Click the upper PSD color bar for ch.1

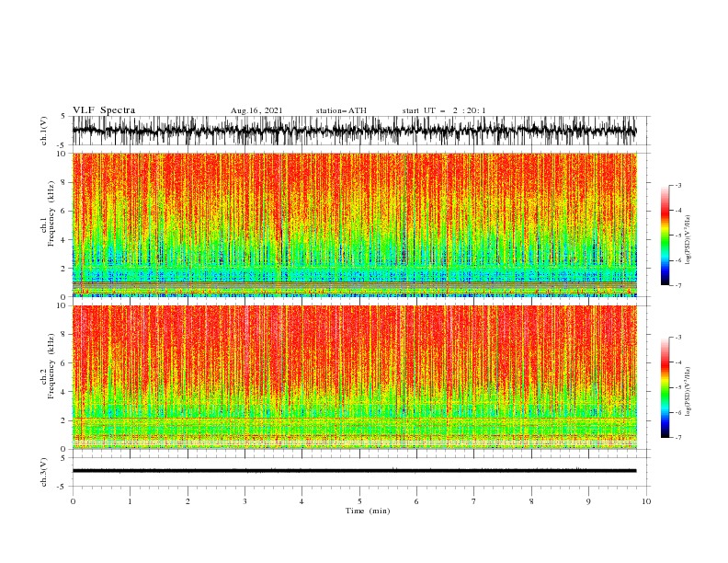(x=665, y=236)
